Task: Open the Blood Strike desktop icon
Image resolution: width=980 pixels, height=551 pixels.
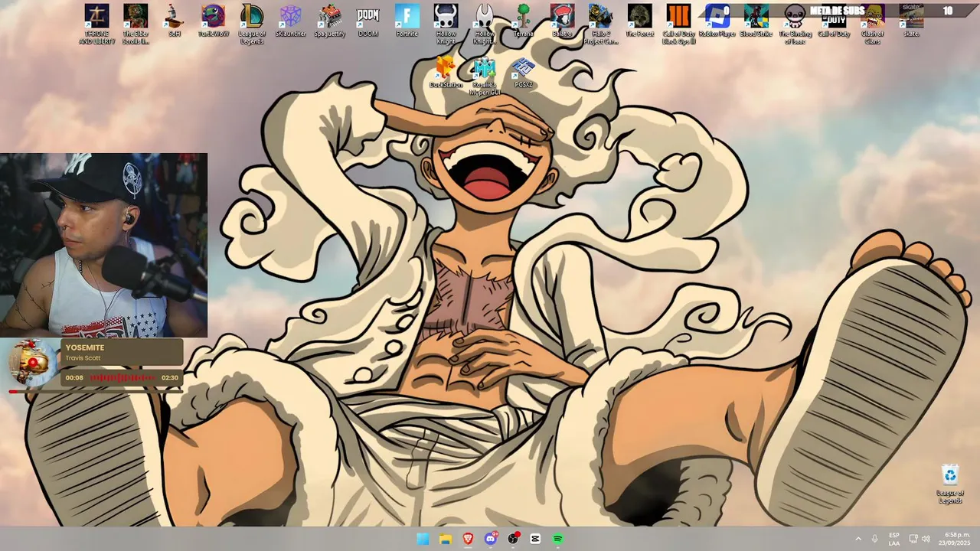Action: click(756, 21)
